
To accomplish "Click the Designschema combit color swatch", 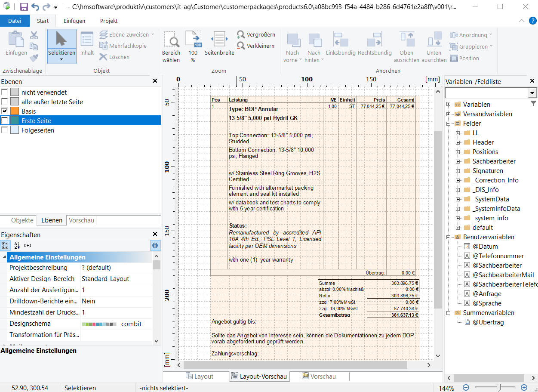I will (99, 324).
